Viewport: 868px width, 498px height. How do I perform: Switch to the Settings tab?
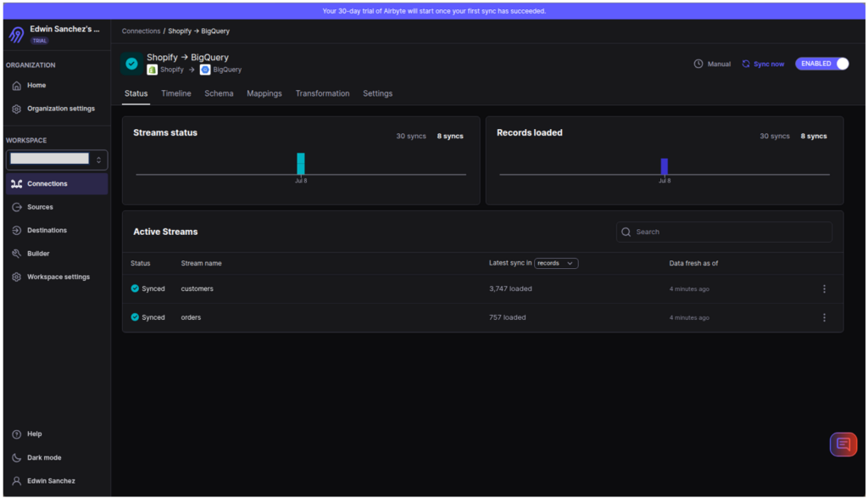[377, 93]
